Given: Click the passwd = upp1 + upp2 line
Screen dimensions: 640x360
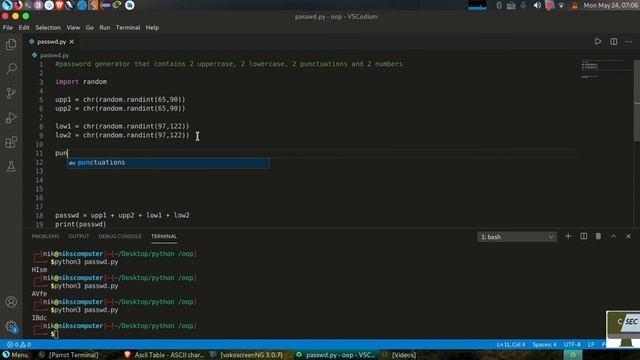Looking at the screenshot, I should (122, 215).
